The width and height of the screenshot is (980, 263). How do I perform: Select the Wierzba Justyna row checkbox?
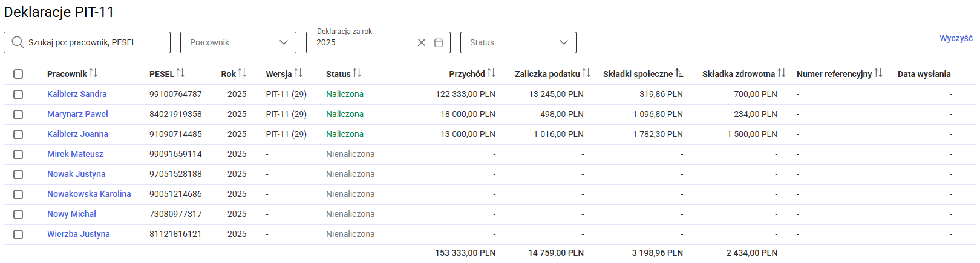click(18, 235)
